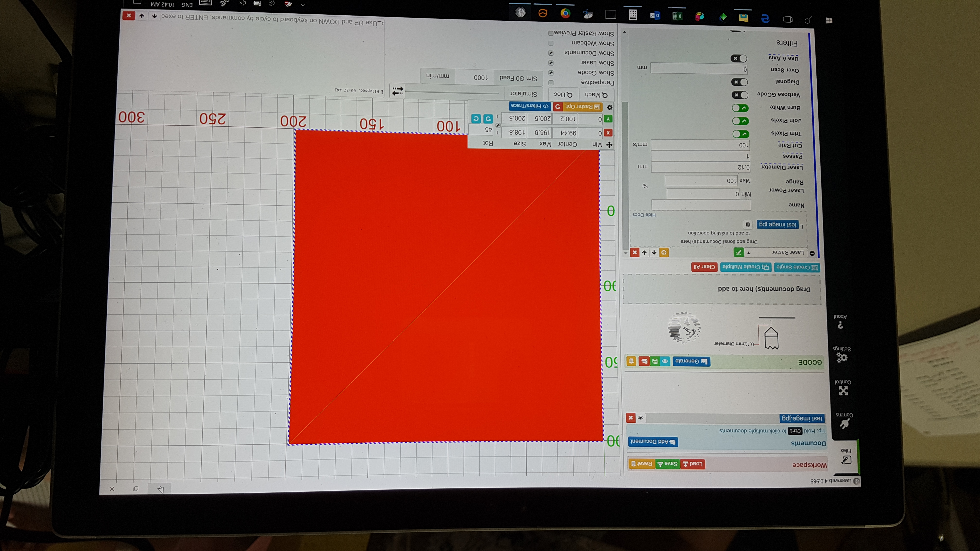Toggle the size aspect ratio lock checkbox
The image size is (980, 551).
coord(498,125)
